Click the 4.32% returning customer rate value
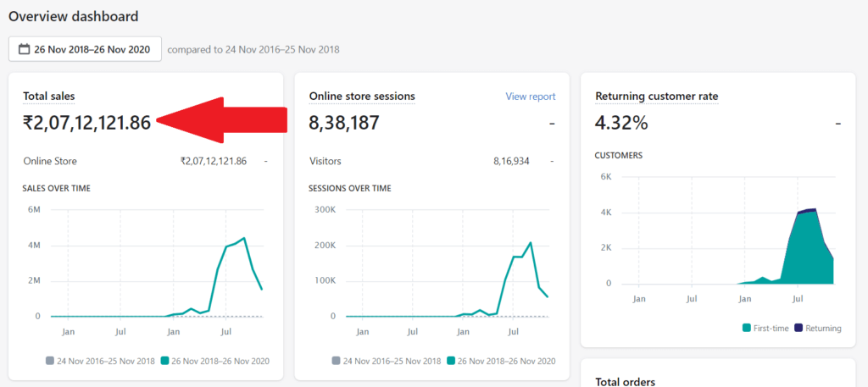The image size is (868, 387). click(621, 123)
